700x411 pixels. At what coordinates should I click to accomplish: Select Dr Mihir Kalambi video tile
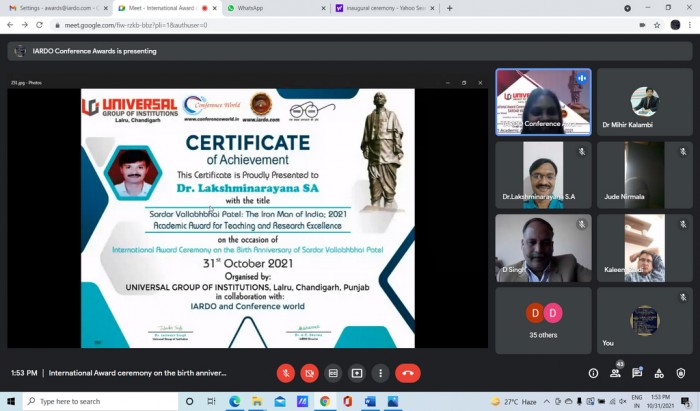645,102
